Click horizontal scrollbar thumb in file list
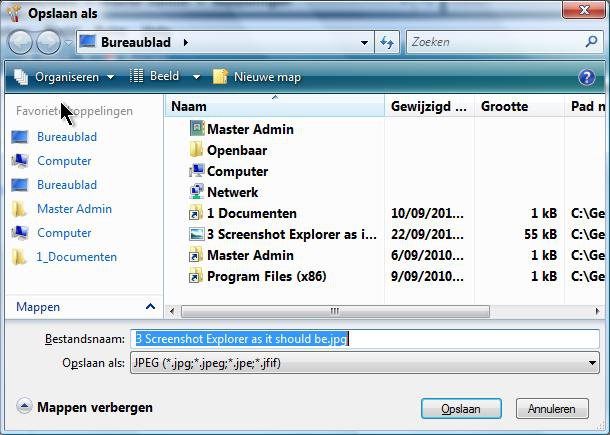 coord(335,311)
